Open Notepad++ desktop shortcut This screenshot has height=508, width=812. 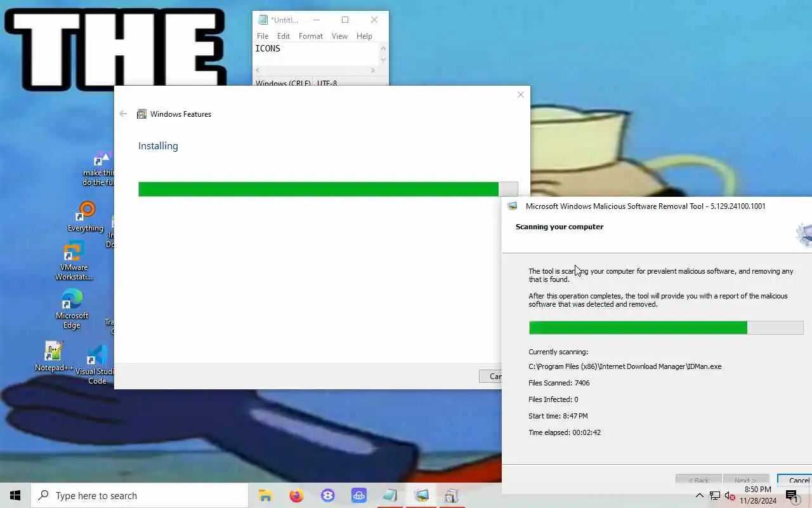[54, 357]
